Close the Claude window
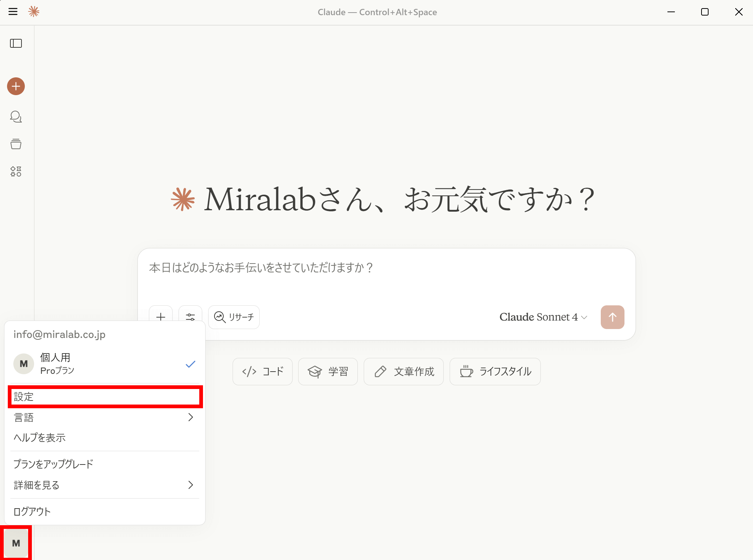The height and width of the screenshot is (560, 753). coord(739,12)
